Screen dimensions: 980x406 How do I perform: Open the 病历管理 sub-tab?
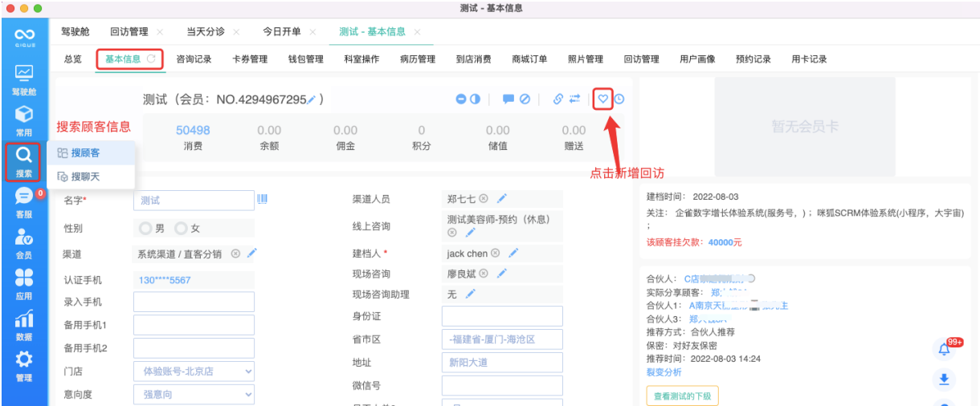[418, 59]
